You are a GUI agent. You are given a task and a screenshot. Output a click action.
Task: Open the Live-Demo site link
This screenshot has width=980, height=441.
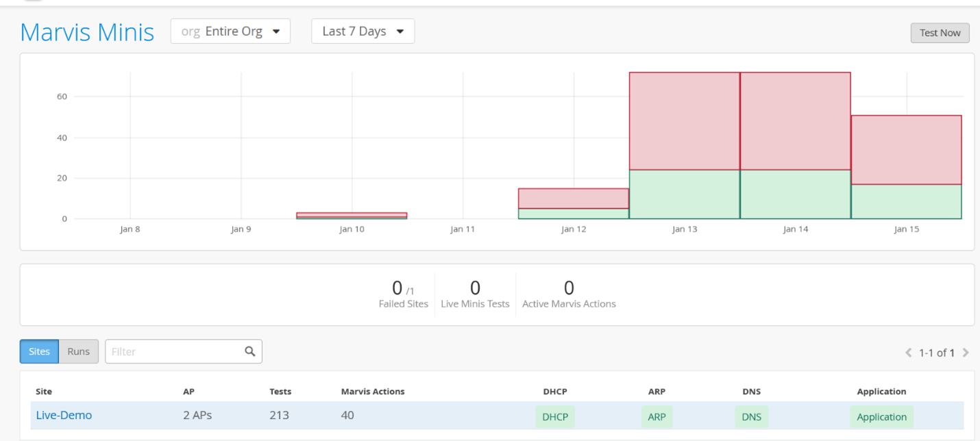pyautogui.click(x=64, y=415)
